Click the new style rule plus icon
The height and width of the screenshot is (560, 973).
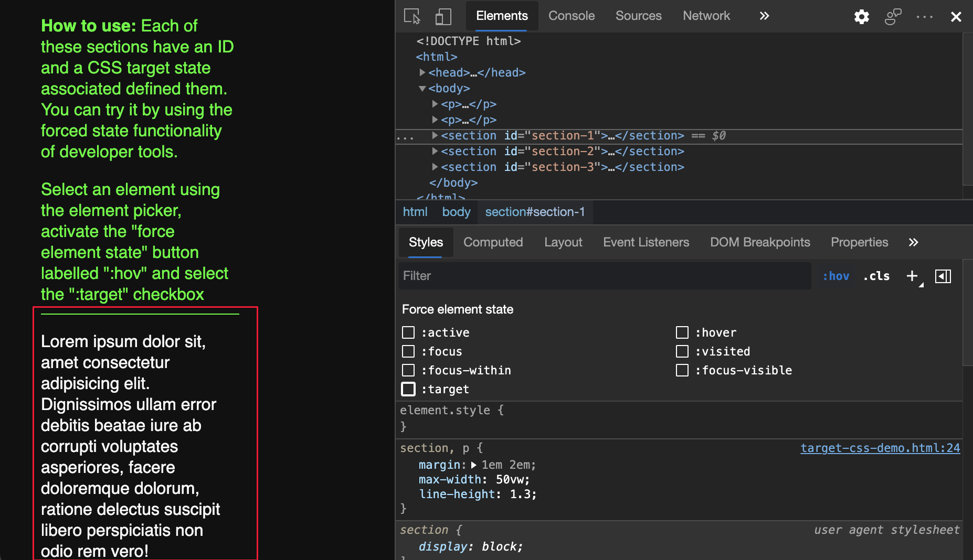coord(912,276)
